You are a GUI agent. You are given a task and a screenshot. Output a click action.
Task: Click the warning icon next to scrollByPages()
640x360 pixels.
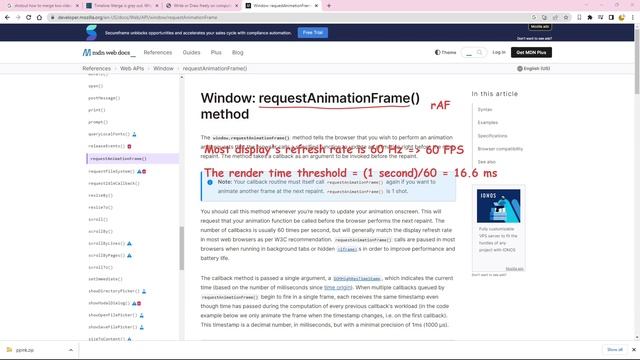tap(129, 256)
